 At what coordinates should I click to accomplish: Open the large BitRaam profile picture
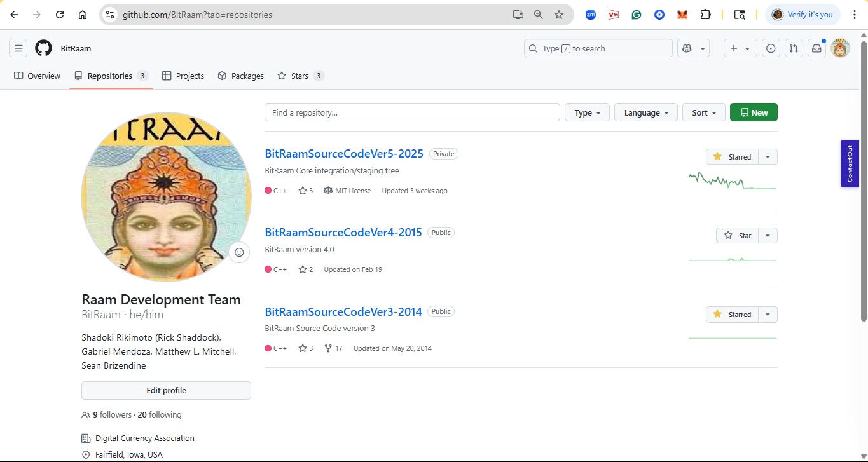166,197
